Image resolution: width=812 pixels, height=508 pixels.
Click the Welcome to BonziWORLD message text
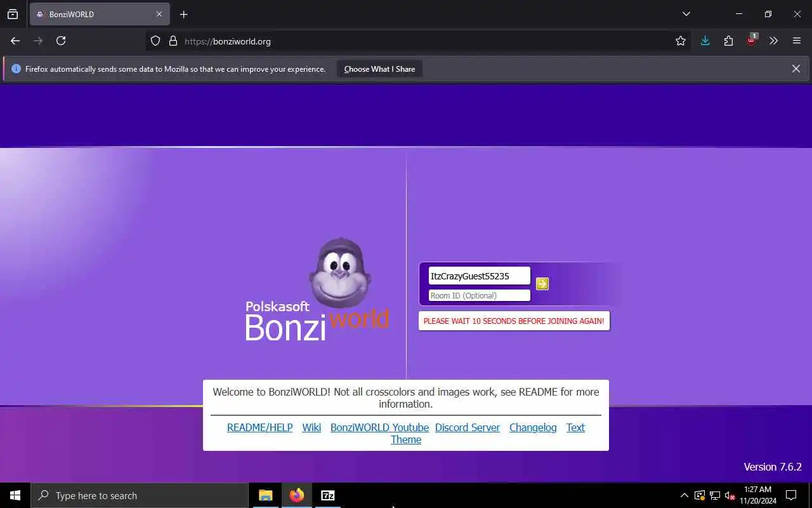point(406,398)
